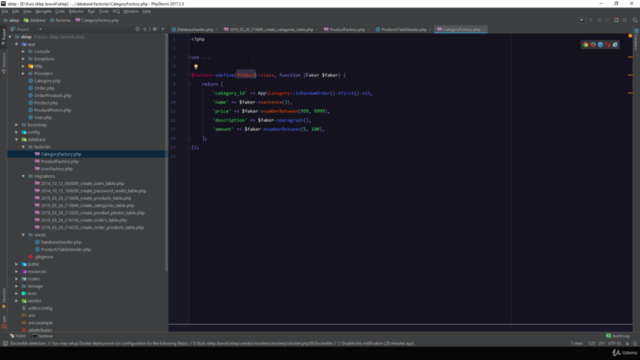
Task: Click the Scroll from Source target icon
Action: click(x=138, y=29)
